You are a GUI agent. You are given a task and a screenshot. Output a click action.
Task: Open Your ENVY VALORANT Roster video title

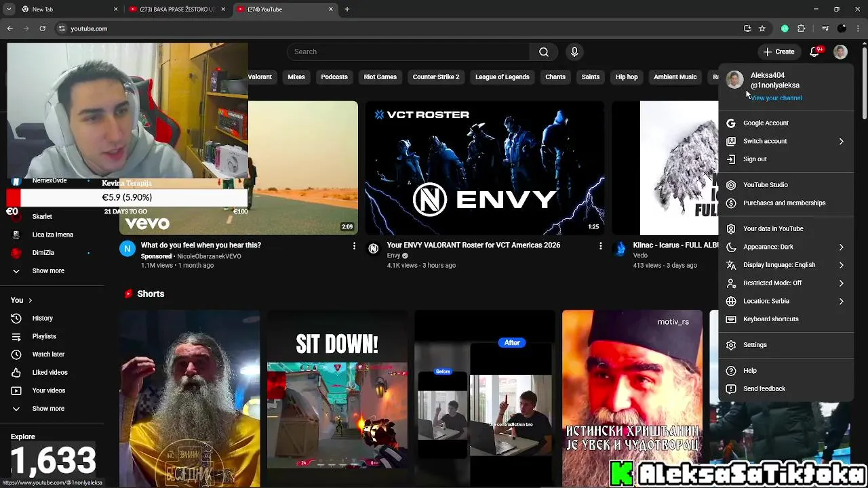pyautogui.click(x=473, y=245)
